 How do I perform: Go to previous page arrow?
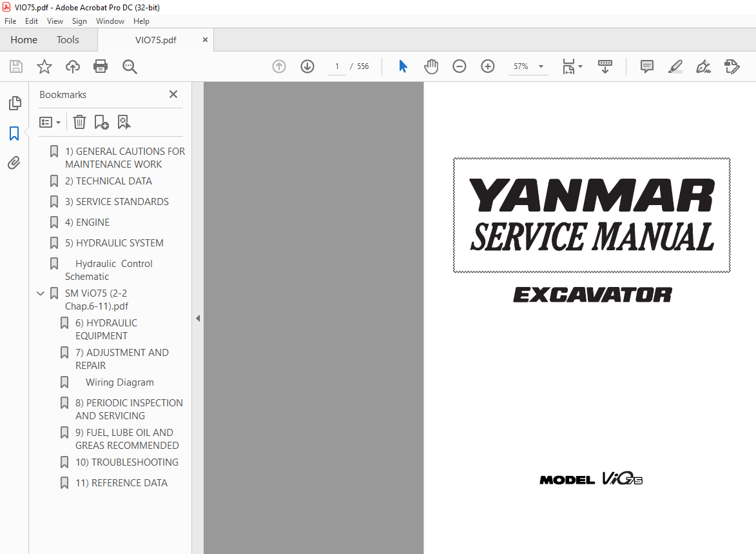coord(279,66)
